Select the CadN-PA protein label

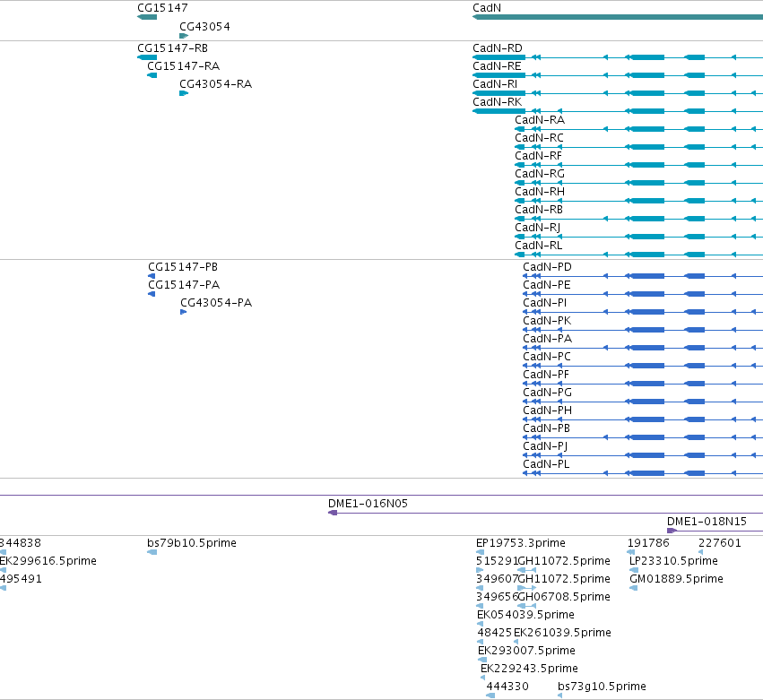tap(548, 339)
